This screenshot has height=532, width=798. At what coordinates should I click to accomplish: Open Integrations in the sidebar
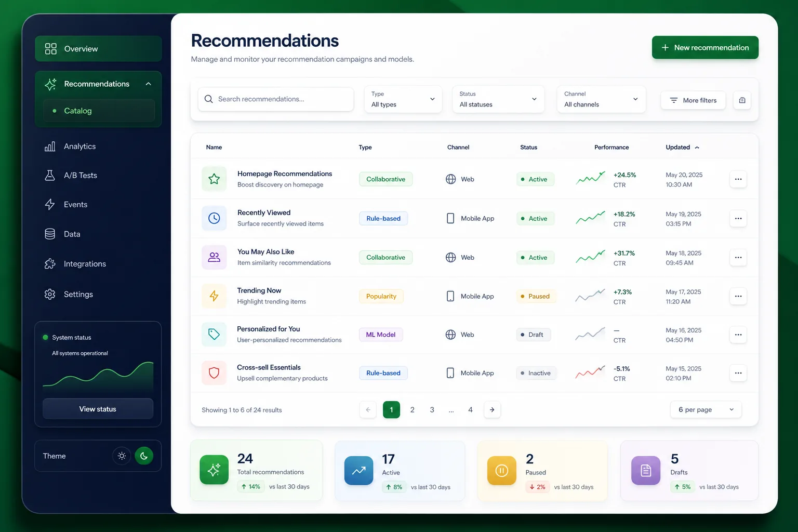pos(98,264)
